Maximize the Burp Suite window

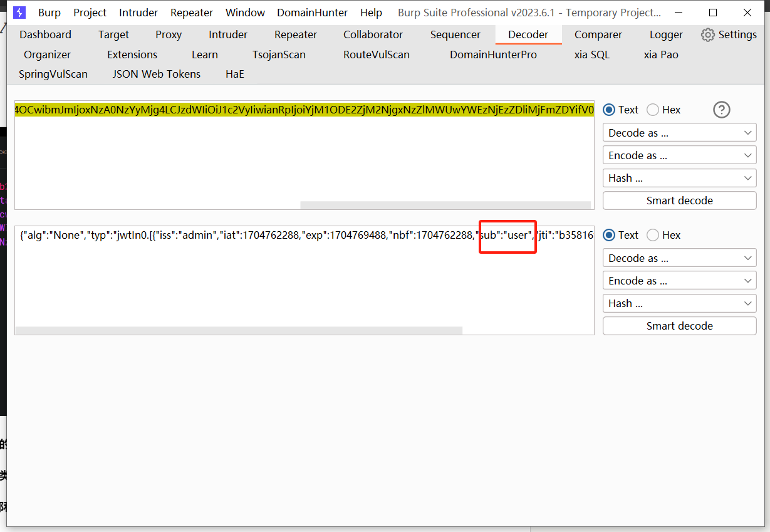point(713,13)
